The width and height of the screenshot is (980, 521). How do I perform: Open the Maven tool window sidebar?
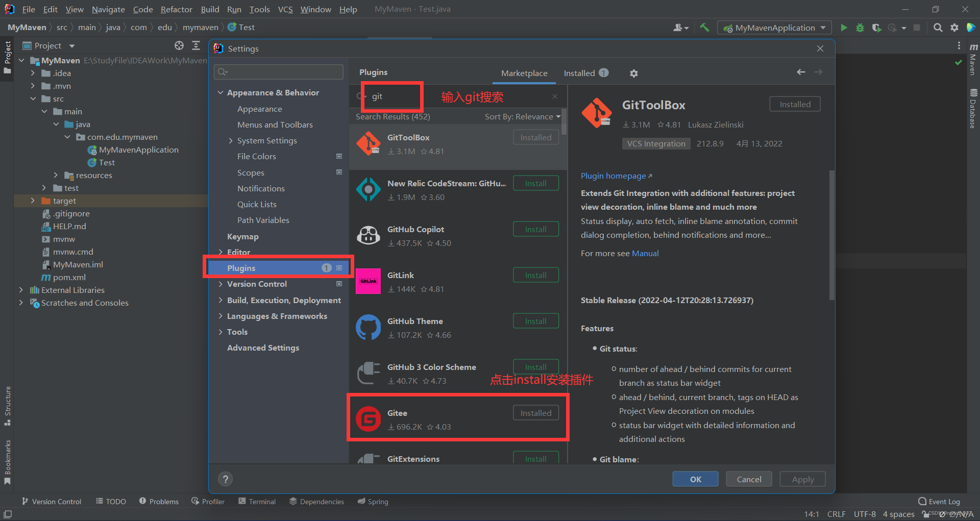973,59
